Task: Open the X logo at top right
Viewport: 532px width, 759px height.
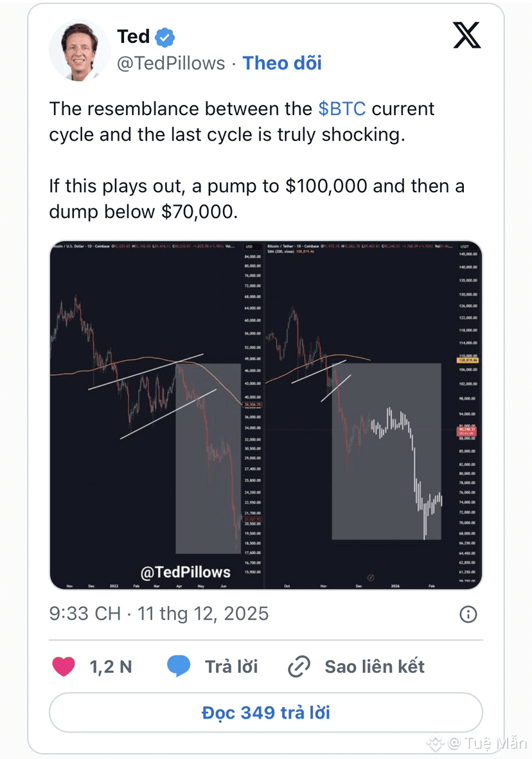Action: coord(466,35)
